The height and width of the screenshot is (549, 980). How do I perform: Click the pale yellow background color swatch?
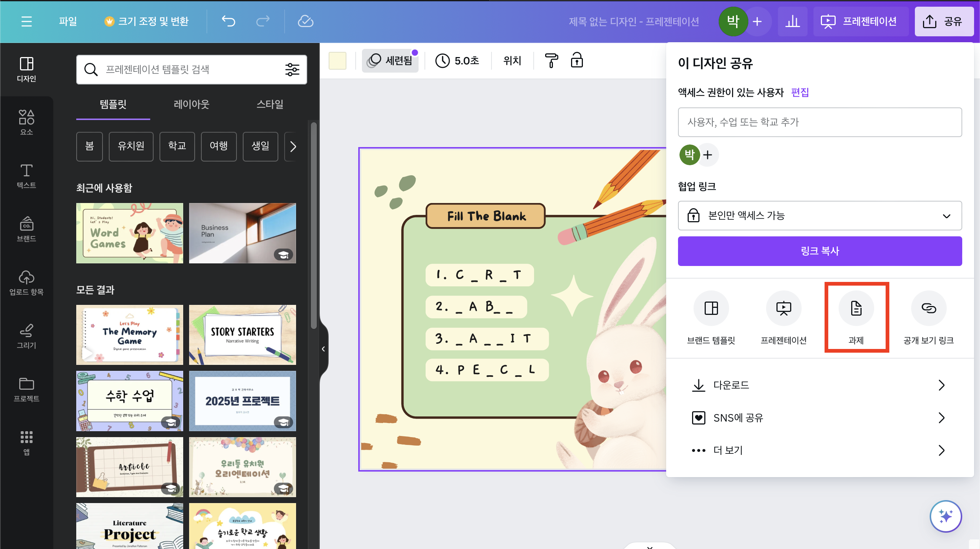337,60
